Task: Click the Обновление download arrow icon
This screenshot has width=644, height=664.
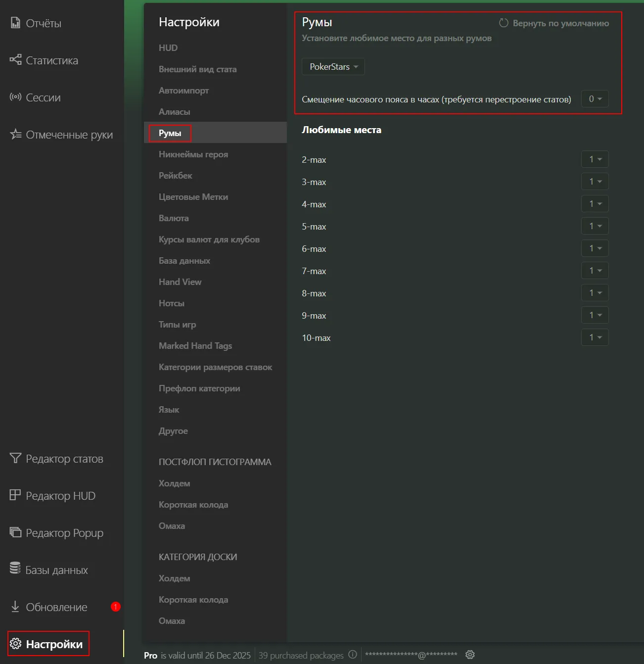Action: click(15, 607)
